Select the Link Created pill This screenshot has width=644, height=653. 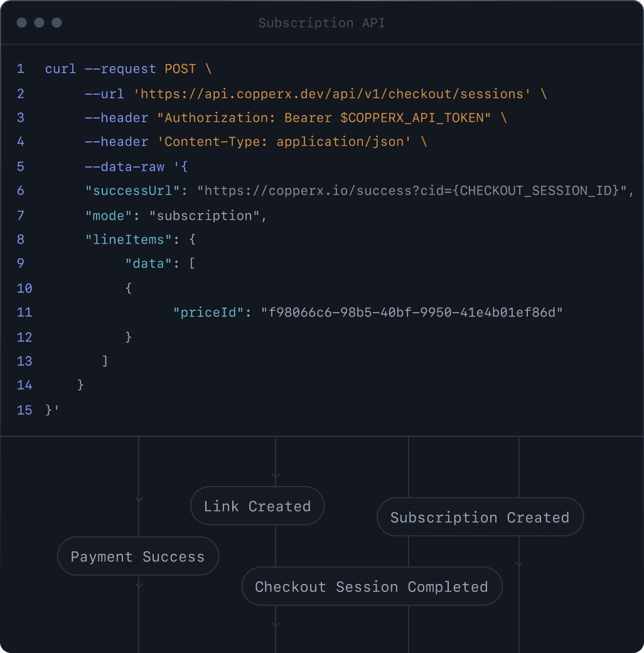[x=257, y=506]
